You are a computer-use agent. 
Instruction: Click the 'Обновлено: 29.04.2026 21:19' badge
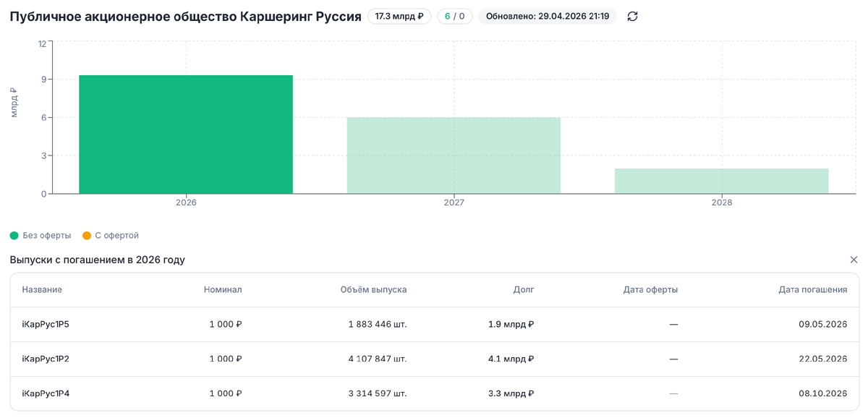(x=548, y=16)
